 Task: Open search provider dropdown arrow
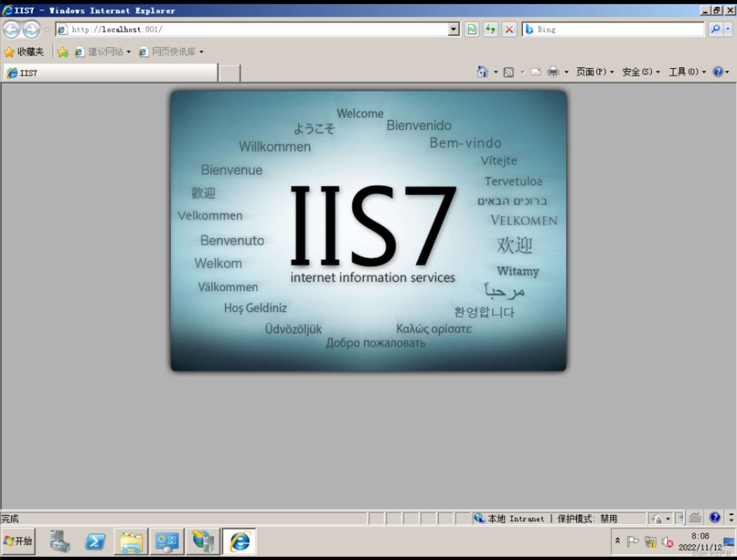(728, 29)
